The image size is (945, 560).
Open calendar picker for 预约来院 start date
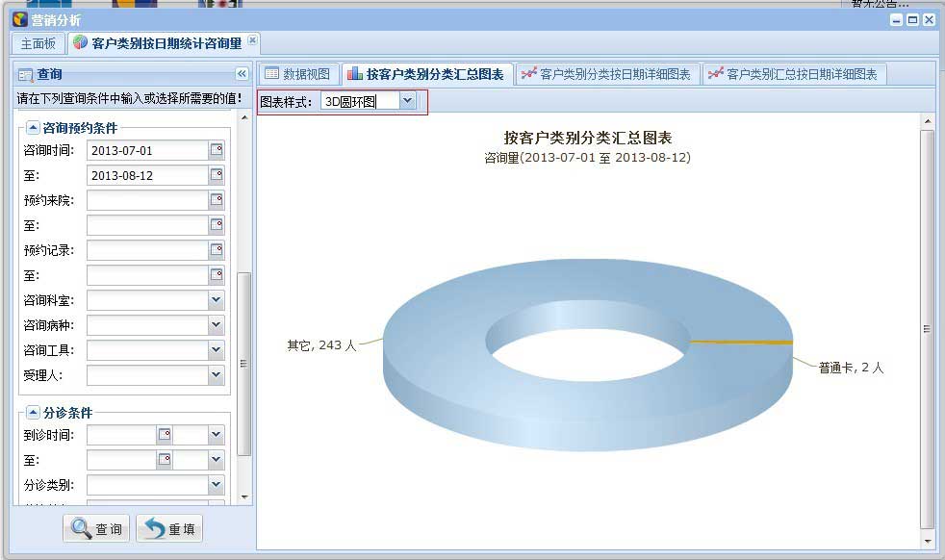click(217, 200)
